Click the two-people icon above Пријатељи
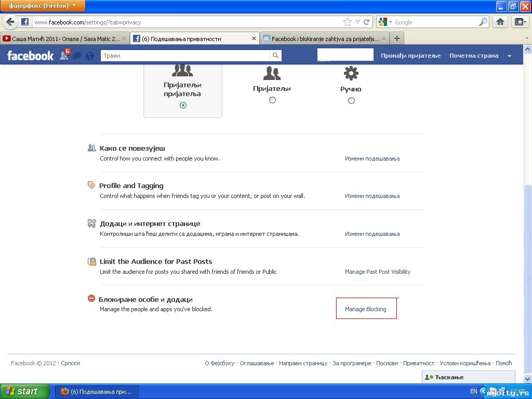Viewport: 532px width, 399px height. pos(272,73)
